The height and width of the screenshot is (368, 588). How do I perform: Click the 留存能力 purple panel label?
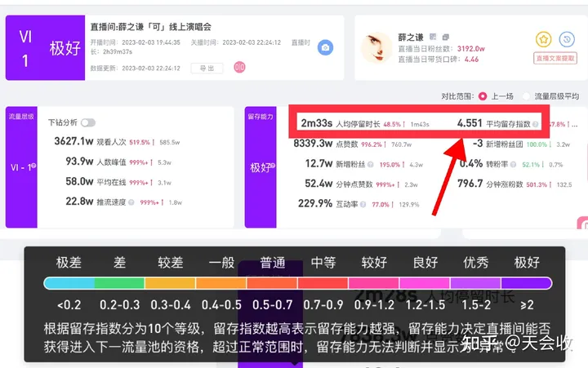(261, 117)
